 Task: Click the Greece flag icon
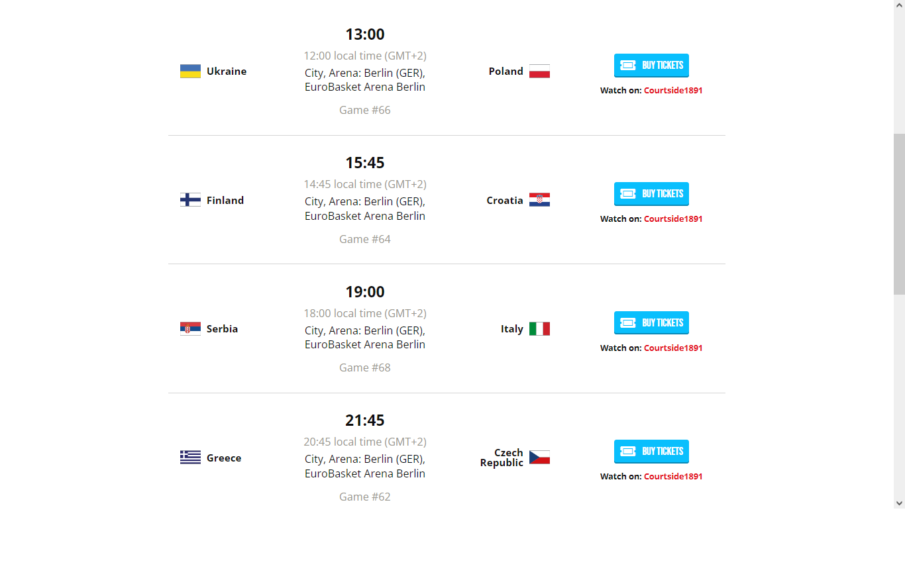point(190,458)
